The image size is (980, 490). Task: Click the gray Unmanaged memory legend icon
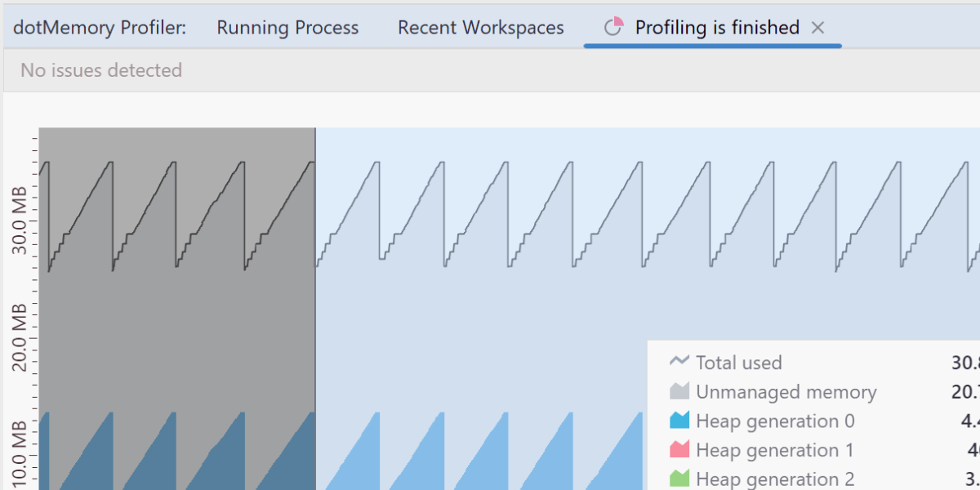(x=679, y=392)
